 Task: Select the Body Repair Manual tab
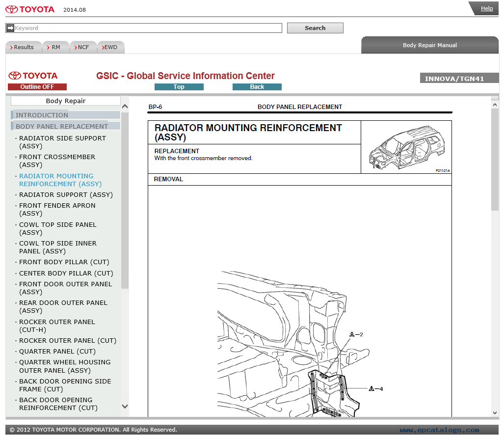point(430,45)
